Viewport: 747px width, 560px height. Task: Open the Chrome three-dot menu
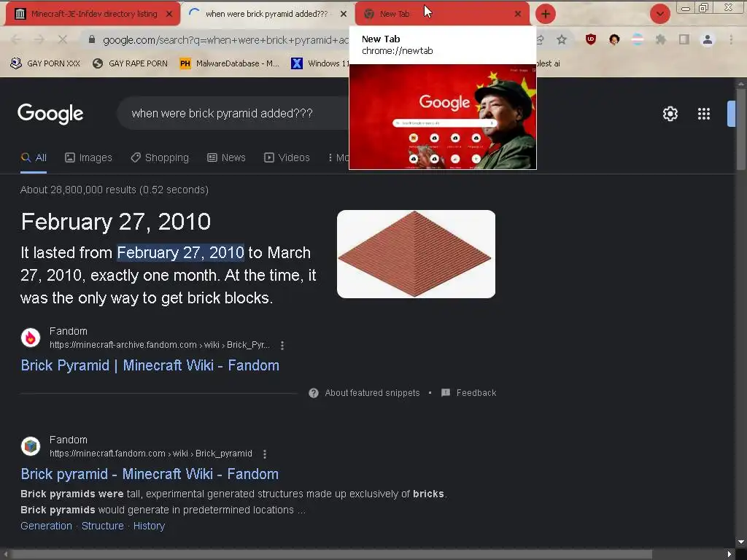731,39
